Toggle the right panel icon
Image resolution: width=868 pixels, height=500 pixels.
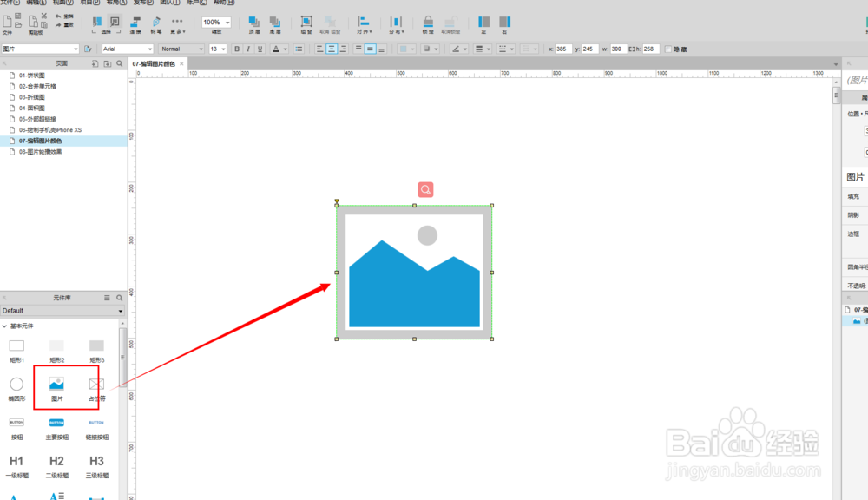pos(504,24)
